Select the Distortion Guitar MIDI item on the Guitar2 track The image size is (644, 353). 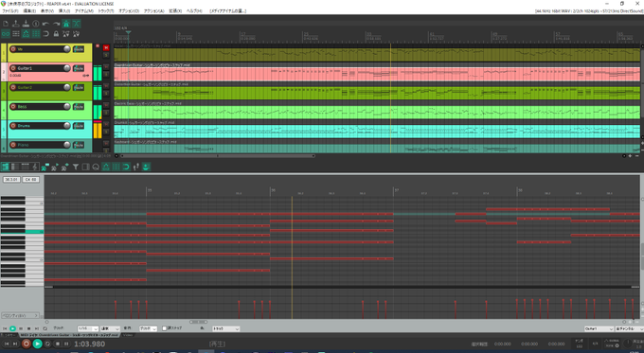pos(377,93)
